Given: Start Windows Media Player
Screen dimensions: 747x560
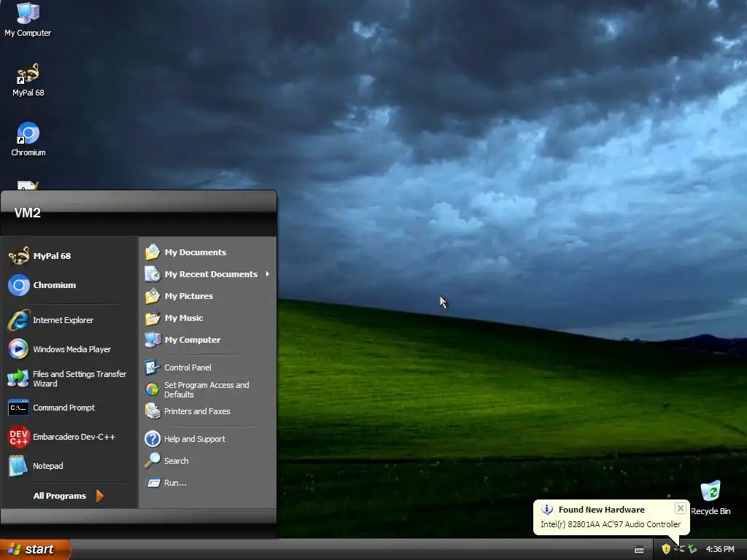Looking at the screenshot, I should click(69, 349).
